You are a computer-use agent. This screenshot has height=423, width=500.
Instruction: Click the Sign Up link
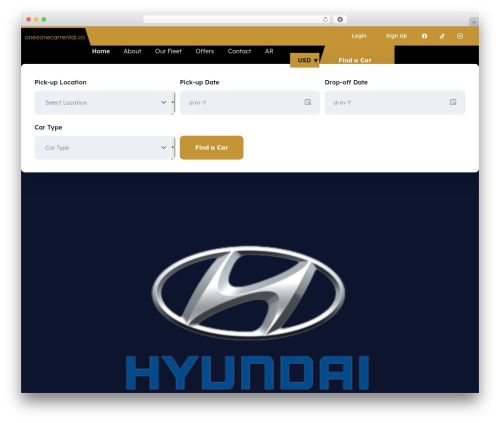point(396,36)
